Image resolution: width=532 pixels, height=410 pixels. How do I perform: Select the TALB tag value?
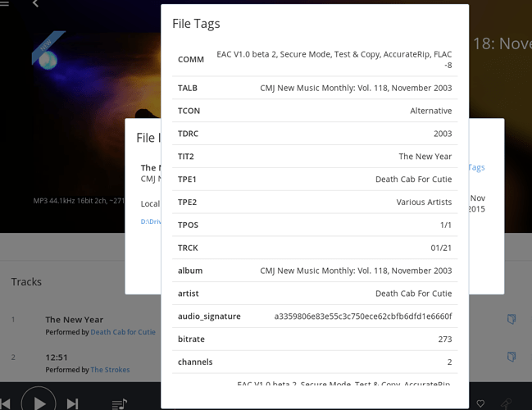(356, 88)
